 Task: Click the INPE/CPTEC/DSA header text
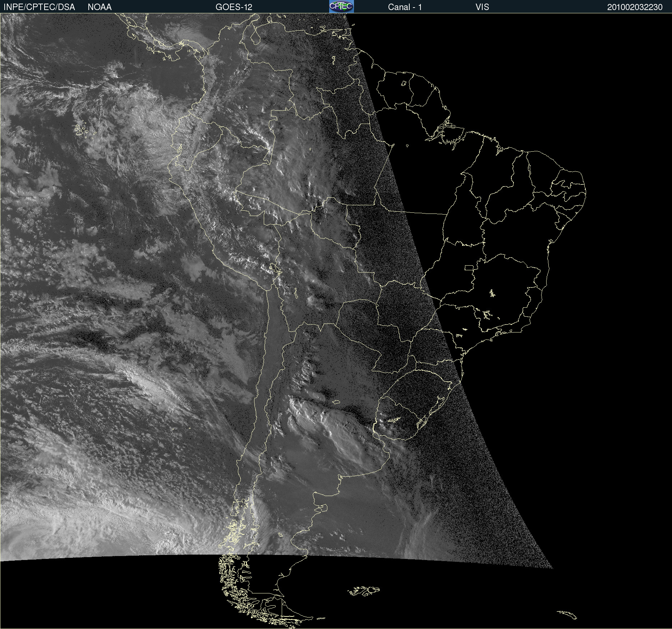(39, 7)
